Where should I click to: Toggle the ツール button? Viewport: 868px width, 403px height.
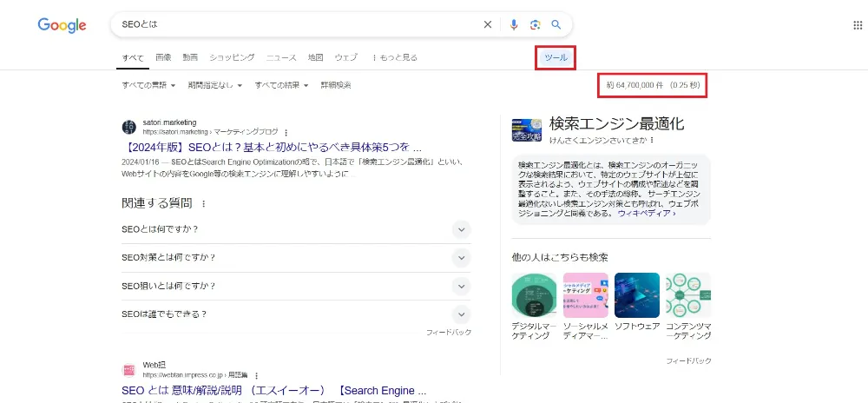pos(556,57)
